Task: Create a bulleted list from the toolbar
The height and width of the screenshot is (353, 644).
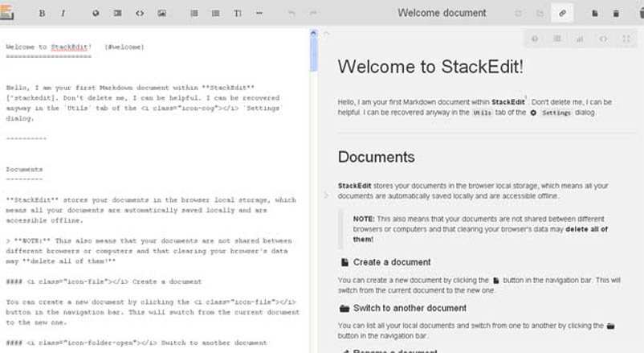Action: (x=216, y=14)
